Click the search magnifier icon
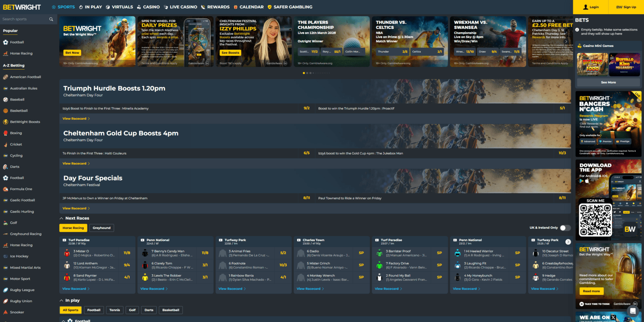The width and height of the screenshot is (644, 322). 51,19
